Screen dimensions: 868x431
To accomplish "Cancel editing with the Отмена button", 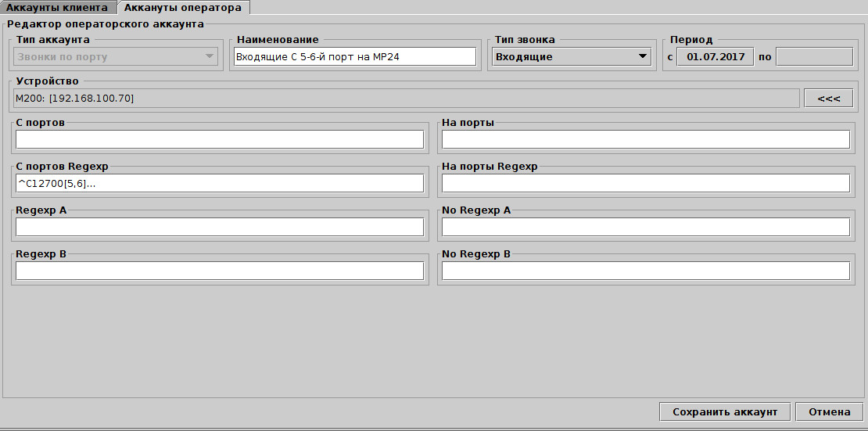I will click(829, 412).
